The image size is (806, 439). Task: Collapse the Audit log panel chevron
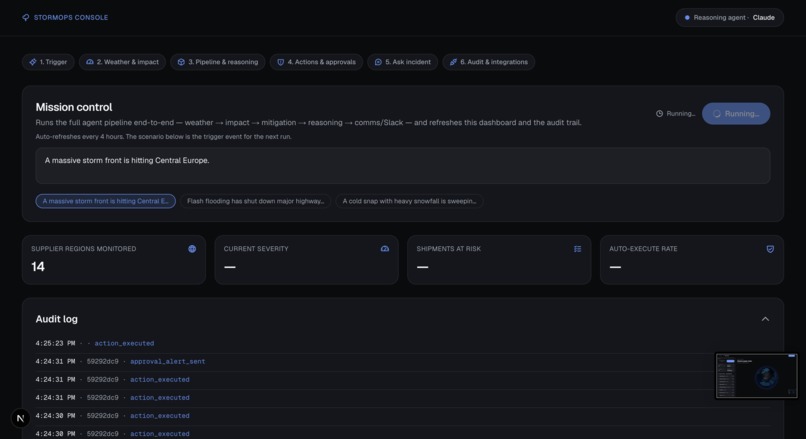[x=765, y=319]
